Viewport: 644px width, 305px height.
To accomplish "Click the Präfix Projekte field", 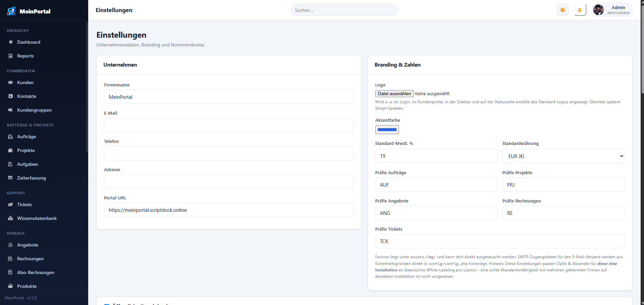I will (563, 185).
